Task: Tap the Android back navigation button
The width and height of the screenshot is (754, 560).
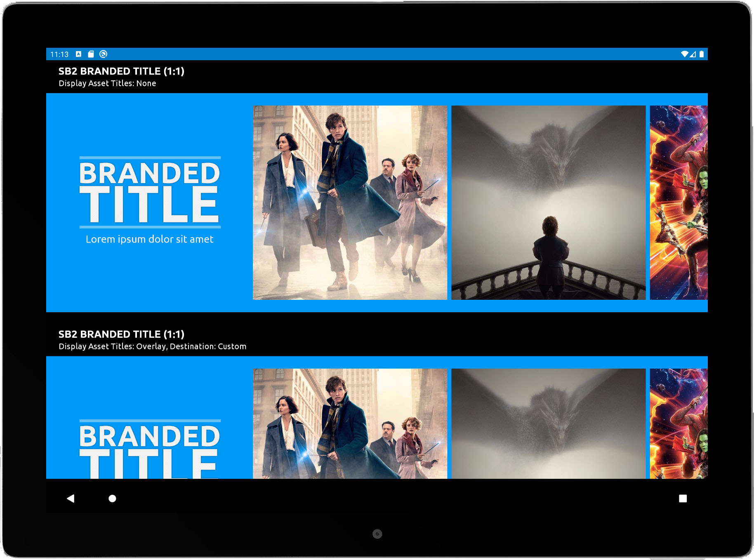Action: (x=71, y=499)
